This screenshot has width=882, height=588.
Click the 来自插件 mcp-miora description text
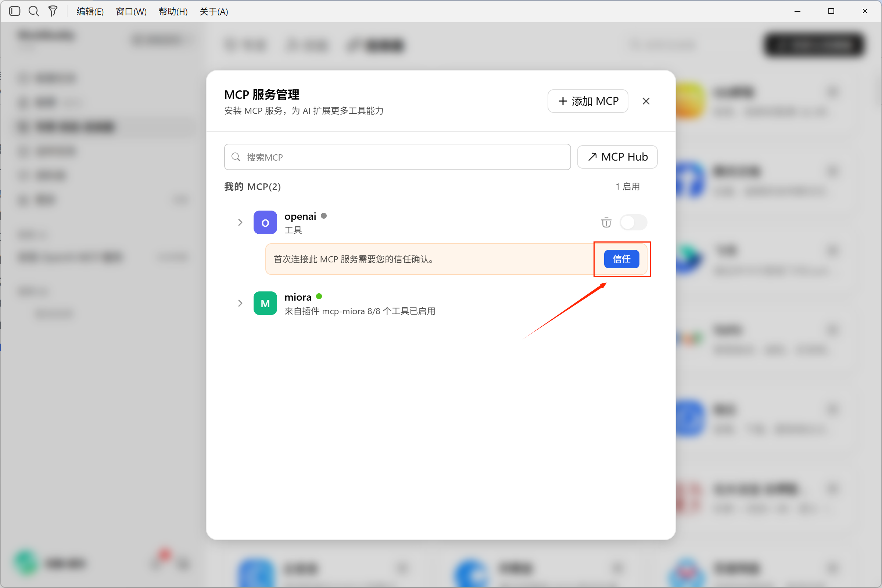tap(360, 311)
